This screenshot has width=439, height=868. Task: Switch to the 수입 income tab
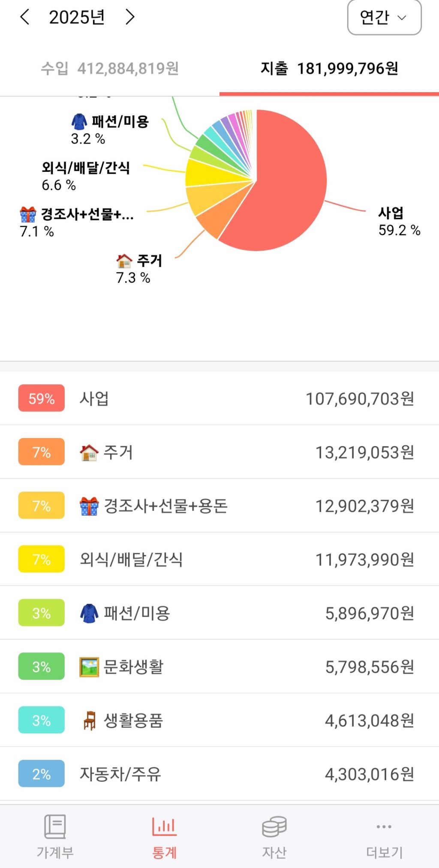coord(110,69)
